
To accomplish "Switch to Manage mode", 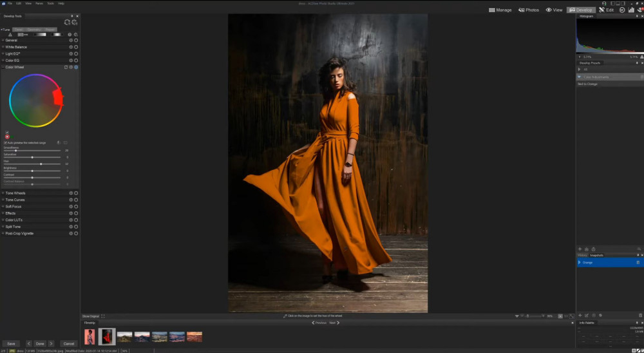I will pos(500,10).
